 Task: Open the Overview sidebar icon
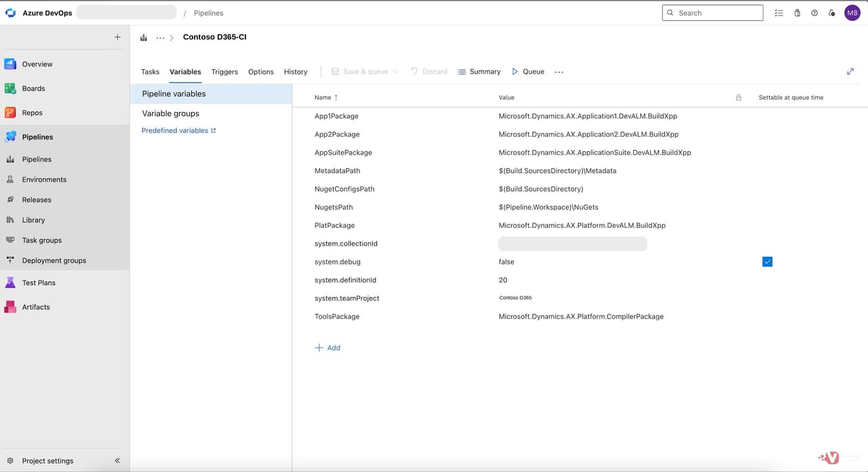10,64
